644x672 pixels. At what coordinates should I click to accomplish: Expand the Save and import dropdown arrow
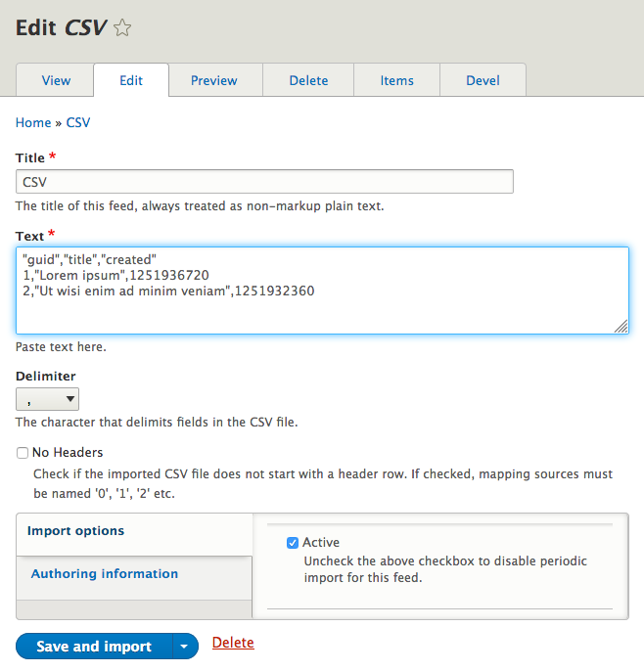point(186,647)
